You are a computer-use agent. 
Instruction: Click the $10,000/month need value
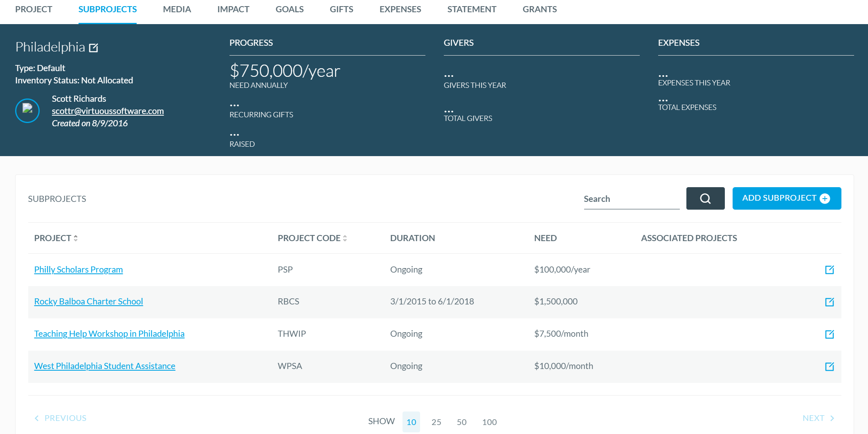coord(564,366)
